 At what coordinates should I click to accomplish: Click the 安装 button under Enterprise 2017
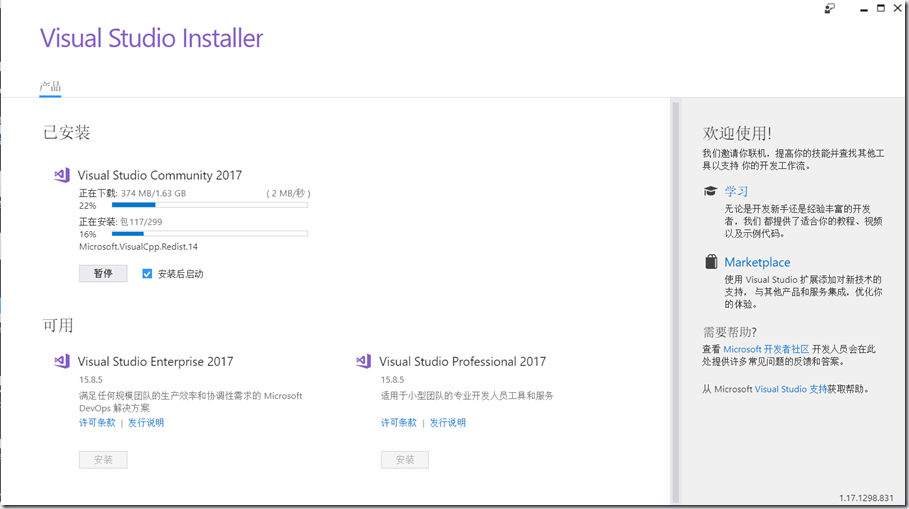(103, 460)
